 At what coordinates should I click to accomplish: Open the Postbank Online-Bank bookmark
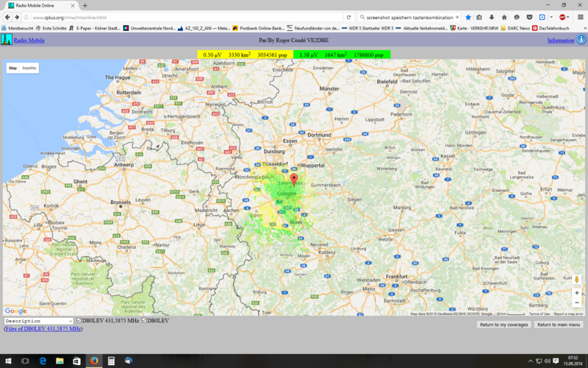click(259, 28)
